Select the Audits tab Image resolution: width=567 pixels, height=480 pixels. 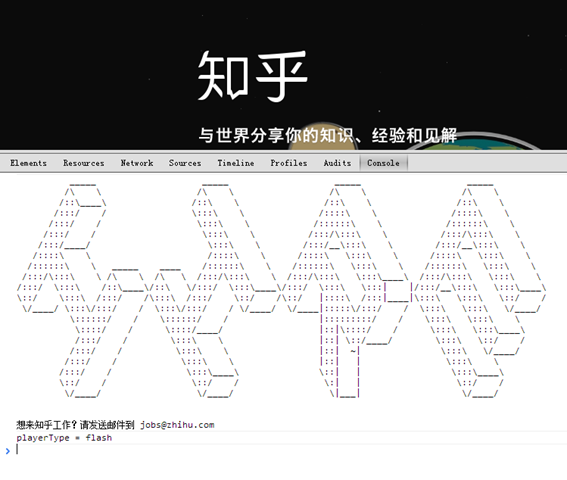[337, 163]
